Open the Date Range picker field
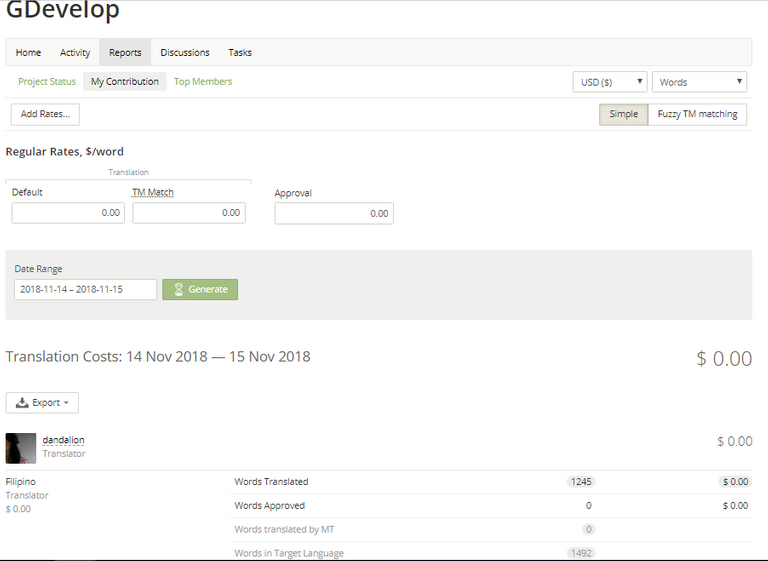 pyautogui.click(x=85, y=289)
